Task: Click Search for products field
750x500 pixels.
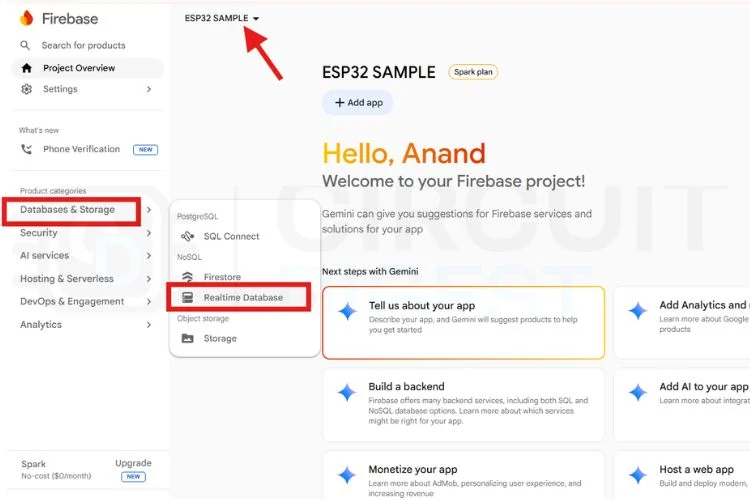Action: (83, 45)
